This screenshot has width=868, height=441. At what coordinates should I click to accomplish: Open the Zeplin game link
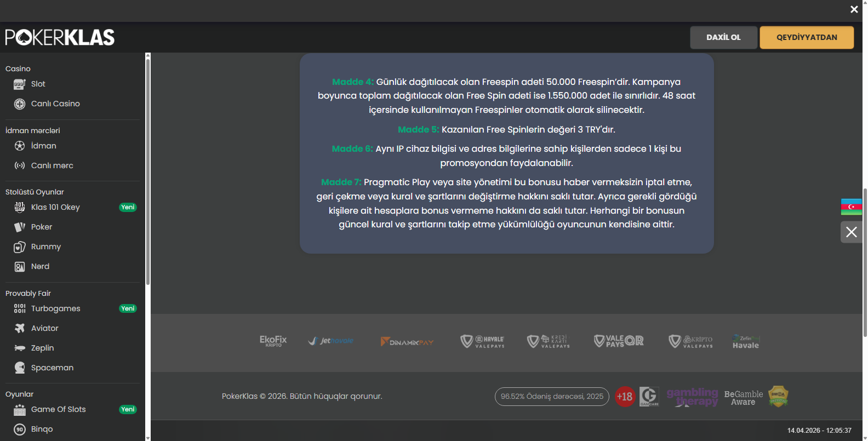click(42, 348)
